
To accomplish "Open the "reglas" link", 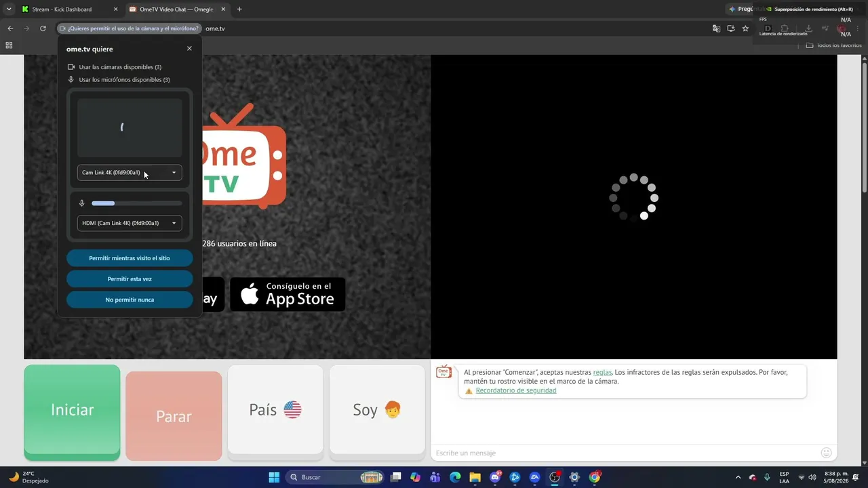I will pos(602,372).
